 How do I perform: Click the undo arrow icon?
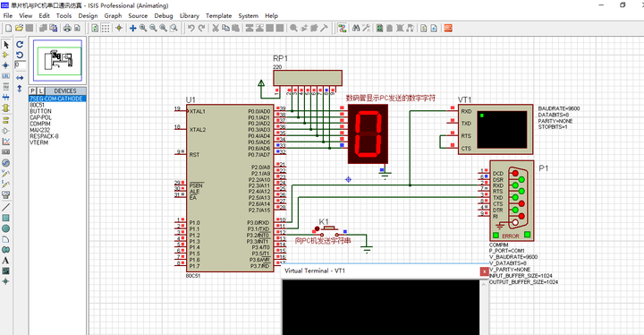point(191,28)
